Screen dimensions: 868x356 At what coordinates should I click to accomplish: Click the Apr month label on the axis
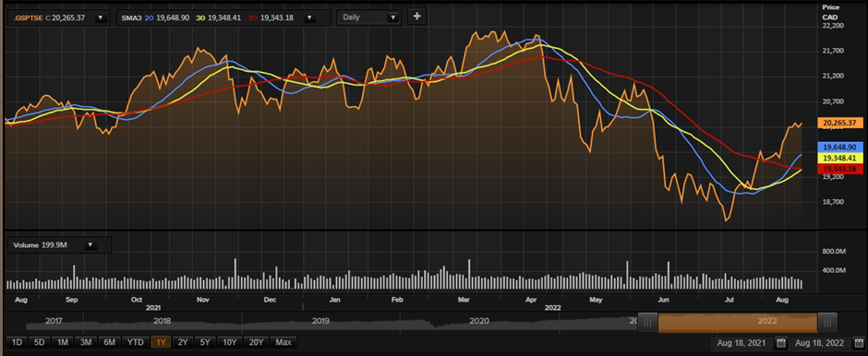[531, 300]
